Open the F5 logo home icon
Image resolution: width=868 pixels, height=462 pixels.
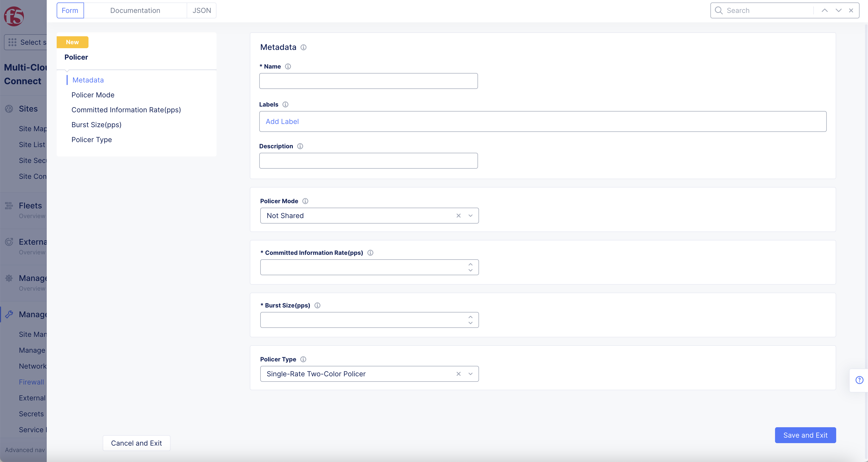tap(14, 16)
